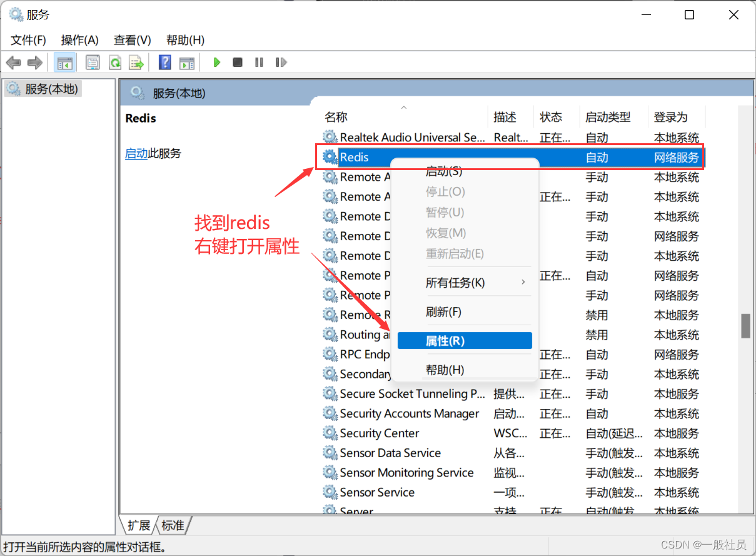Open the 文件(F) menu
756x556 pixels.
[x=29, y=40]
